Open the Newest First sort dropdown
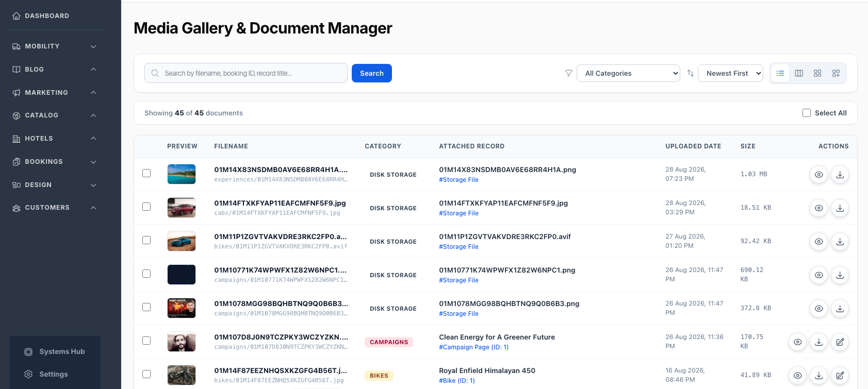The image size is (868, 389). [730, 73]
